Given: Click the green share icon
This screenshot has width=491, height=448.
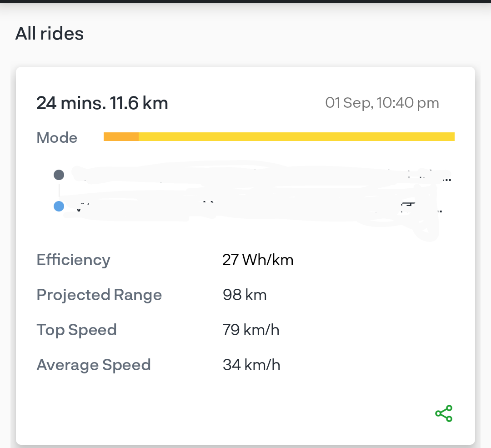Looking at the screenshot, I should [x=444, y=413].
